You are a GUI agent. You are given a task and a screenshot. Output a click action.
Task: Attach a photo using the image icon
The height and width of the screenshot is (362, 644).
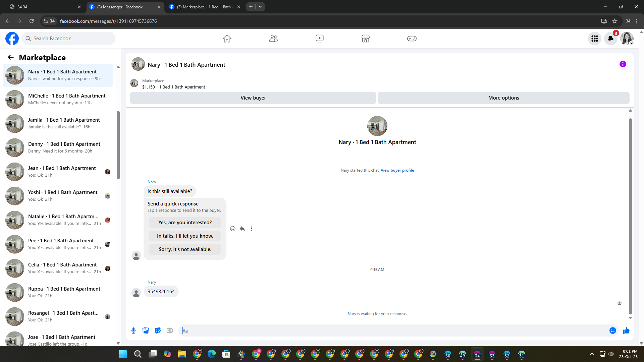click(x=146, y=330)
